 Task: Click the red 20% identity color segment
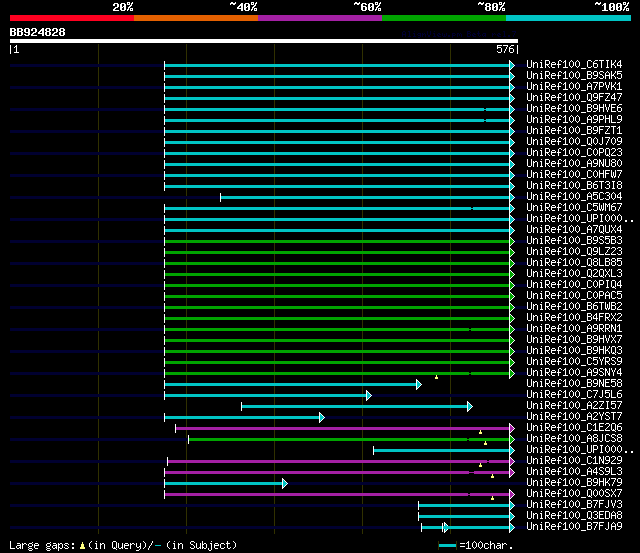pyautogui.click(x=72, y=18)
